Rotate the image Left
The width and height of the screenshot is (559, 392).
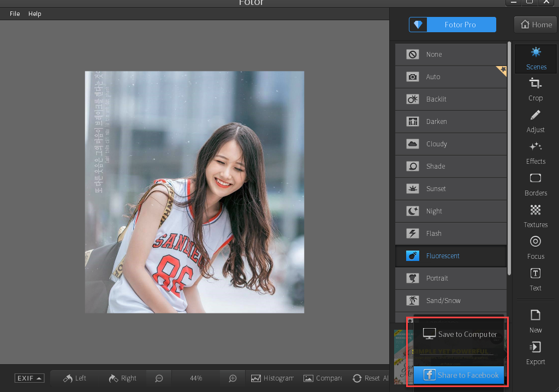point(75,378)
